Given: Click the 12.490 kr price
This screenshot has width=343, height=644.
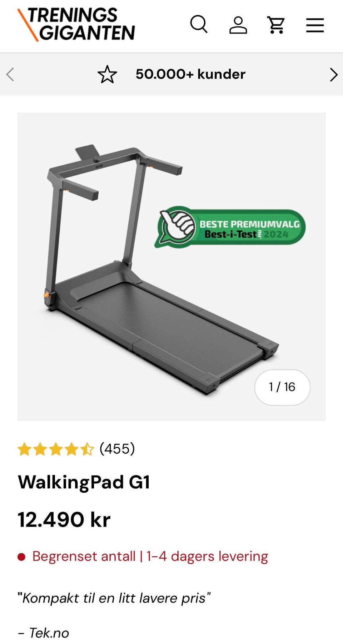Looking at the screenshot, I should pyautogui.click(x=64, y=519).
